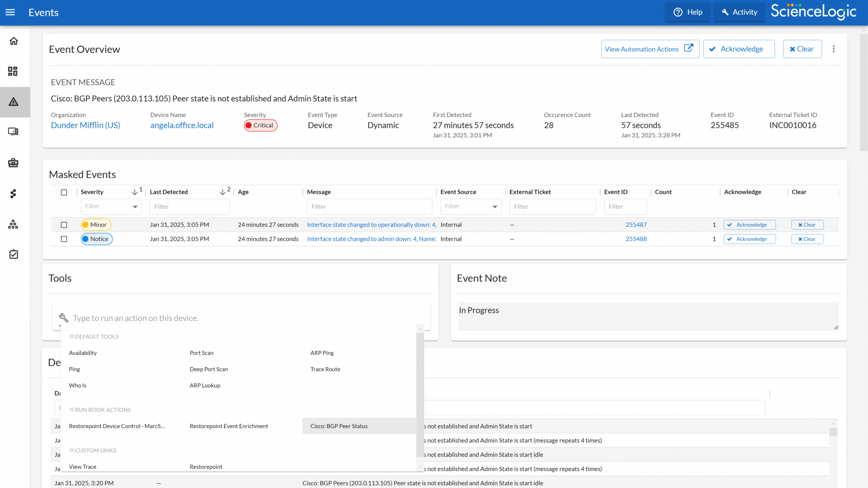Open Dunder Mifflin (US) organization link

[x=85, y=125]
